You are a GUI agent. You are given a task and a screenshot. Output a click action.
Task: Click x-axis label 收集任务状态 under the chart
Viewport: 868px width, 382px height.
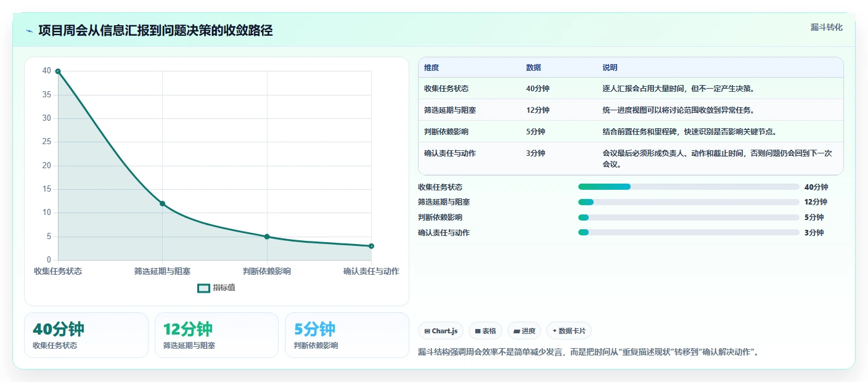click(58, 271)
